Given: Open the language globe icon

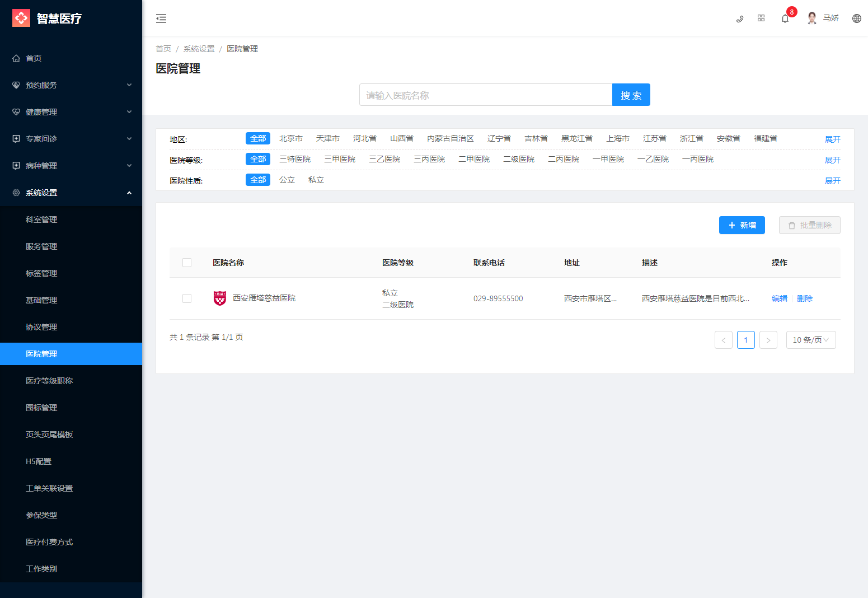Looking at the screenshot, I should 857,18.
